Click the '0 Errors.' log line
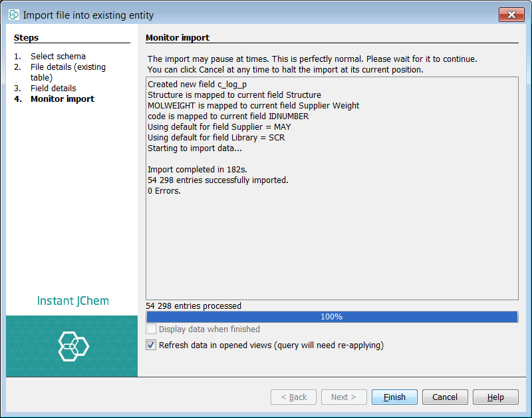Screen dimensions: 532x418 tap(164, 191)
